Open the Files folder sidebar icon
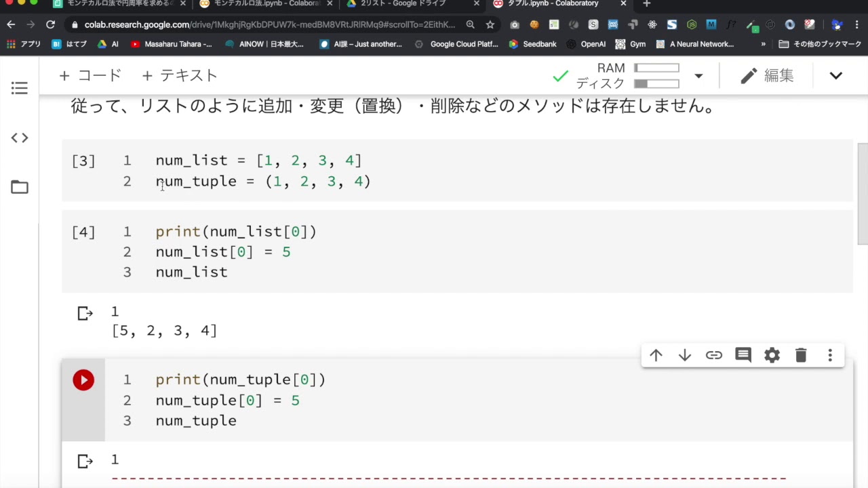This screenshot has width=868, height=488. (20, 187)
